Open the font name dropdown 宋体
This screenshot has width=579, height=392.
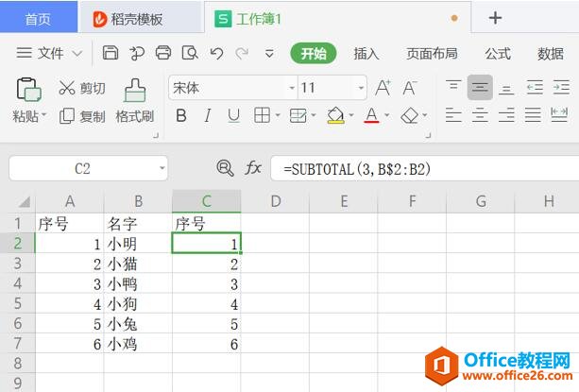(x=292, y=88)
